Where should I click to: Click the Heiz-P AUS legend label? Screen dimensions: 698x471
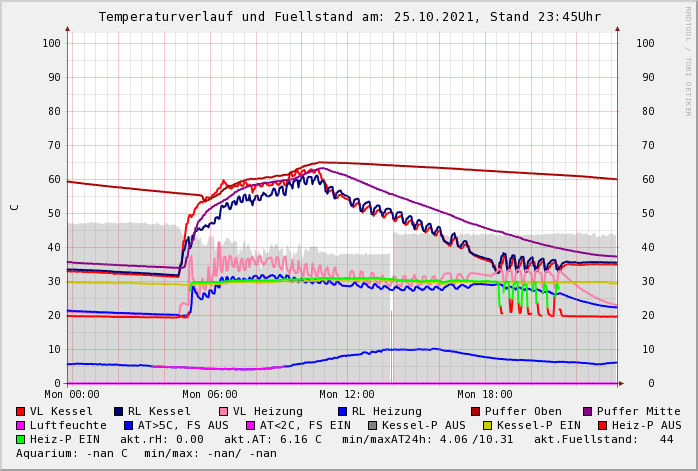(647, 426)
